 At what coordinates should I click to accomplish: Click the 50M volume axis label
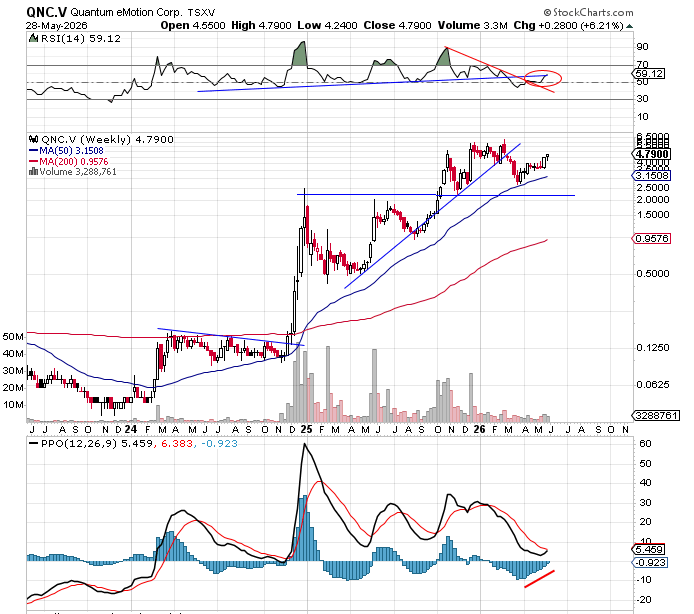pyautogui.click(x=13, y=337)
